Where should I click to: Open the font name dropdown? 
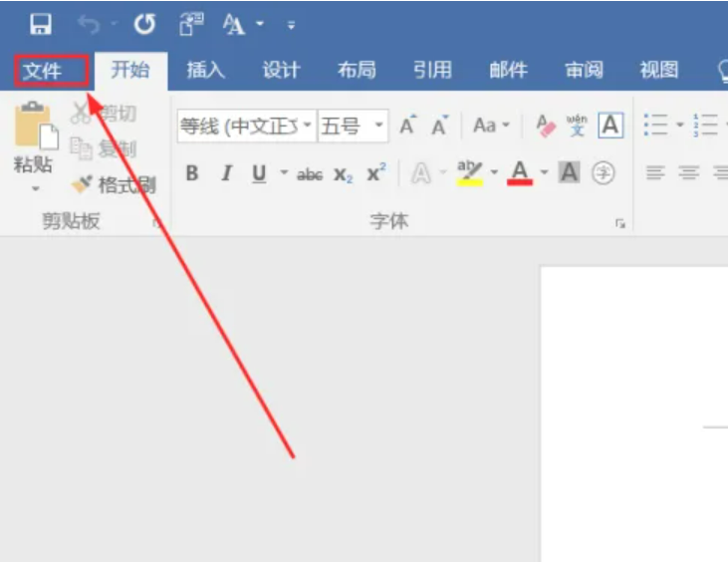[308, 126]
